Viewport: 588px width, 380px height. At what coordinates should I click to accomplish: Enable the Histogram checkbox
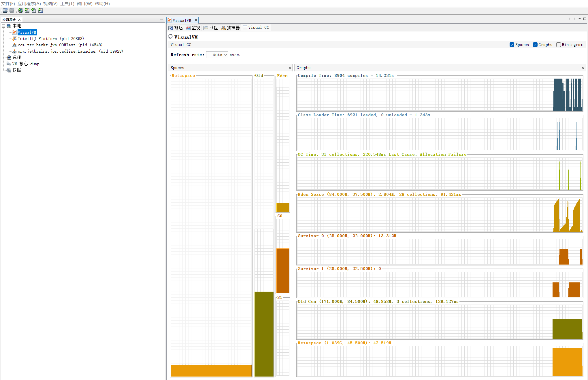point(559,45)
